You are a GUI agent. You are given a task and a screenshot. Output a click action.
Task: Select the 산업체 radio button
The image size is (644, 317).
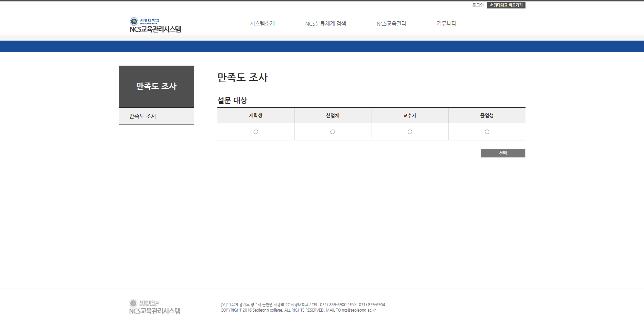pos(332,132)
